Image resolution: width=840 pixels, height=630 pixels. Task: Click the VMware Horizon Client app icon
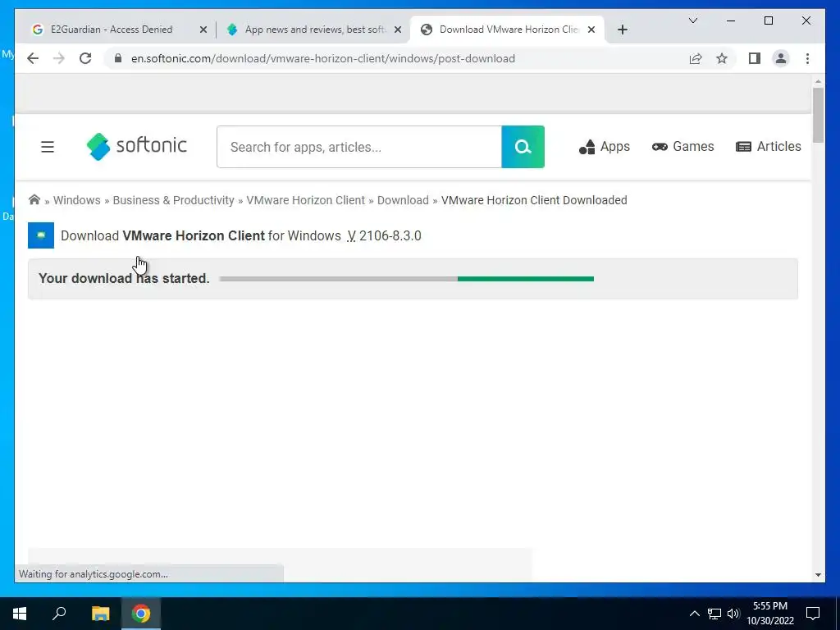(x=41, y=235)
